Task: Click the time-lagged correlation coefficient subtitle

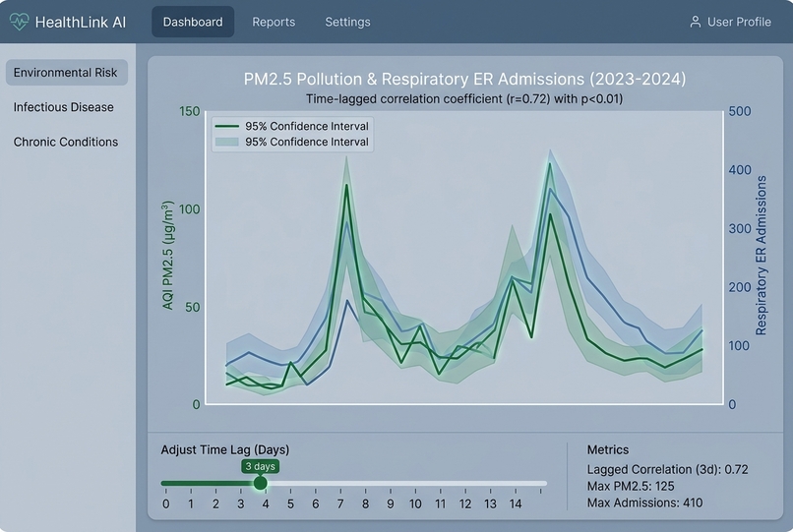Action: click(x=464, y=98)
